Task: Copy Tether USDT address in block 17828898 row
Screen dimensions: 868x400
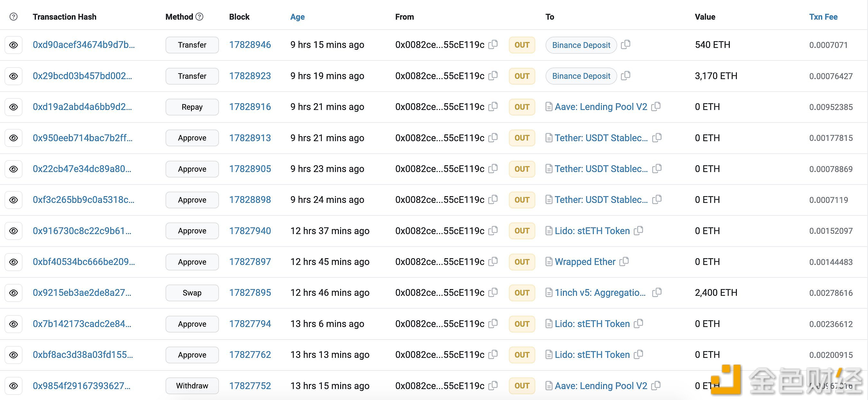Action: pos(657,199)
